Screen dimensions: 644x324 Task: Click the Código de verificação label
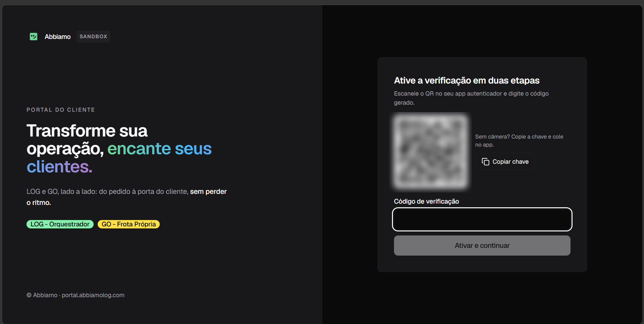426,201
